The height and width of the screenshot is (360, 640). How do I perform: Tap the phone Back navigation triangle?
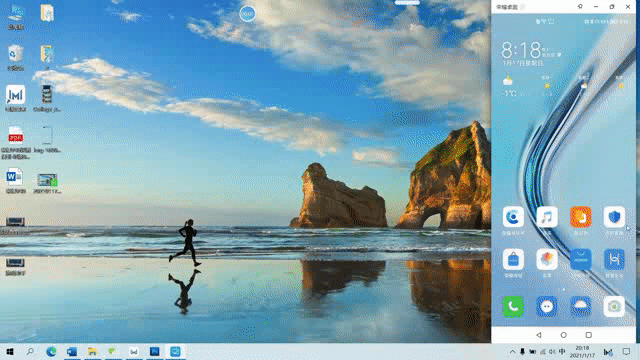(x=538, y=335)
